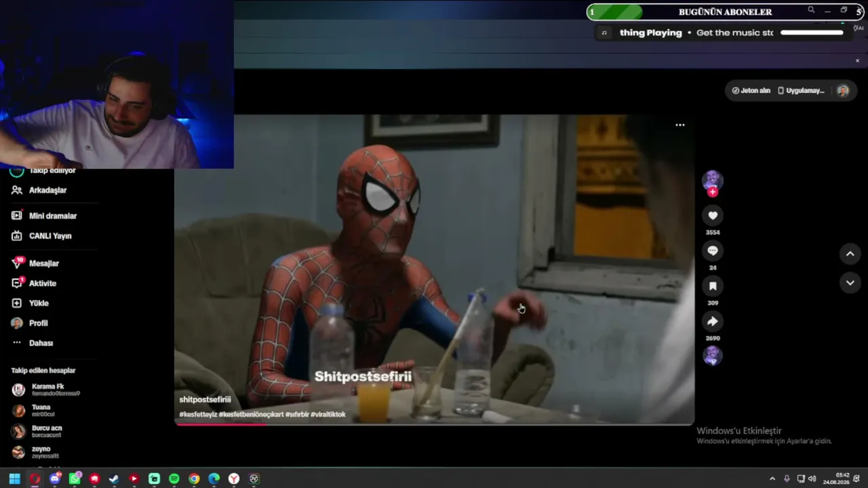Click the Spider-Man video to pause
868x488 pixels.
[x=434, y=269]
